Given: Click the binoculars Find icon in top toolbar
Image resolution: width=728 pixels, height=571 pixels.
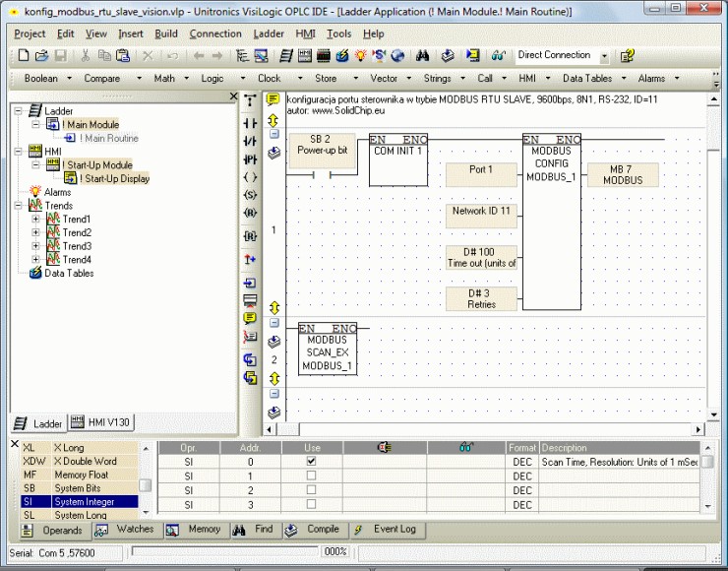Looking at the screenshot, I should coord(422,56).
